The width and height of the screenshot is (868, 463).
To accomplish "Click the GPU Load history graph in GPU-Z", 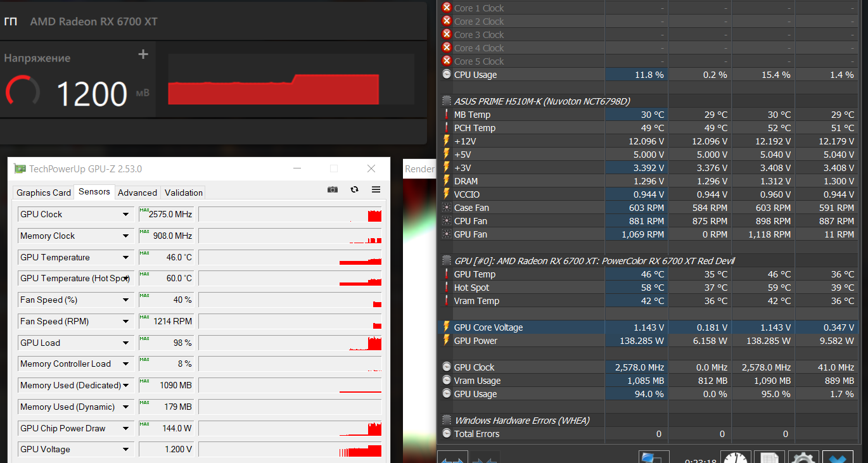I will point(290,343).
